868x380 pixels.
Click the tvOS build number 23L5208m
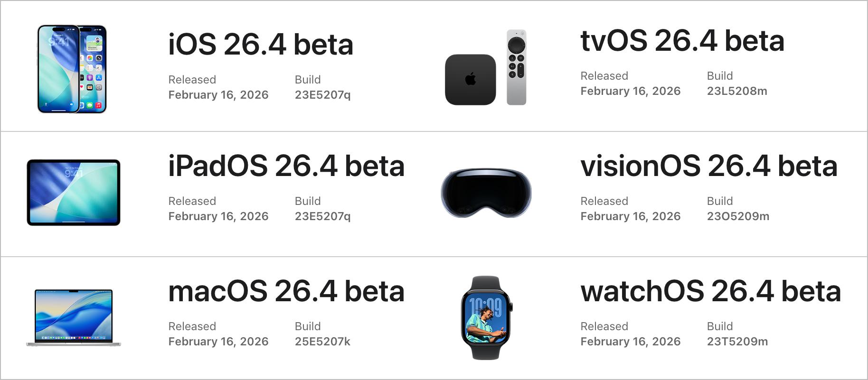(736, 91)
